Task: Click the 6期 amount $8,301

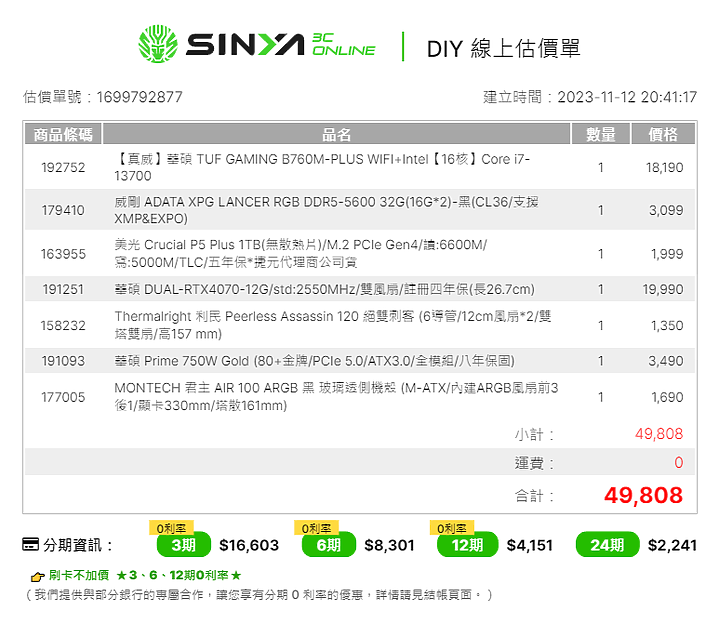Action: click(389, 545)
